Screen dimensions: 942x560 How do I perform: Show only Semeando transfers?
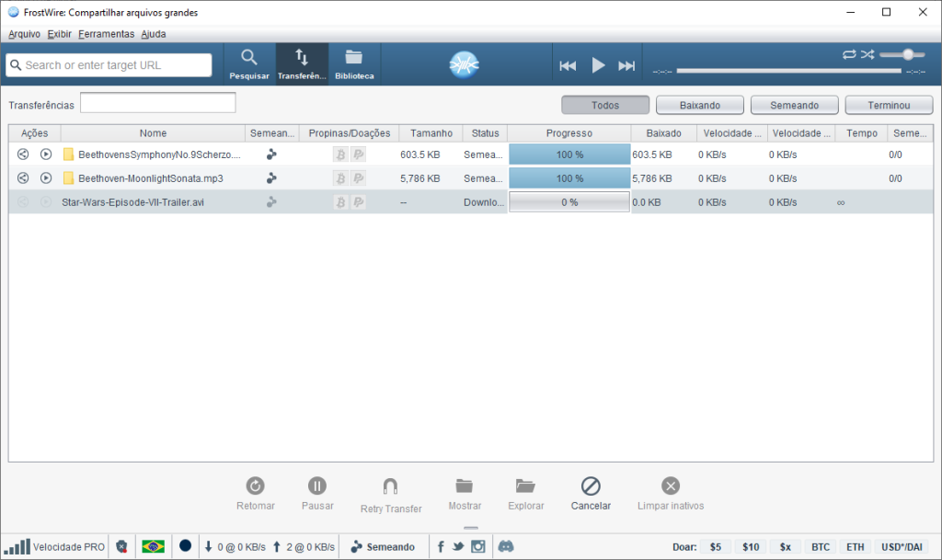794,104
